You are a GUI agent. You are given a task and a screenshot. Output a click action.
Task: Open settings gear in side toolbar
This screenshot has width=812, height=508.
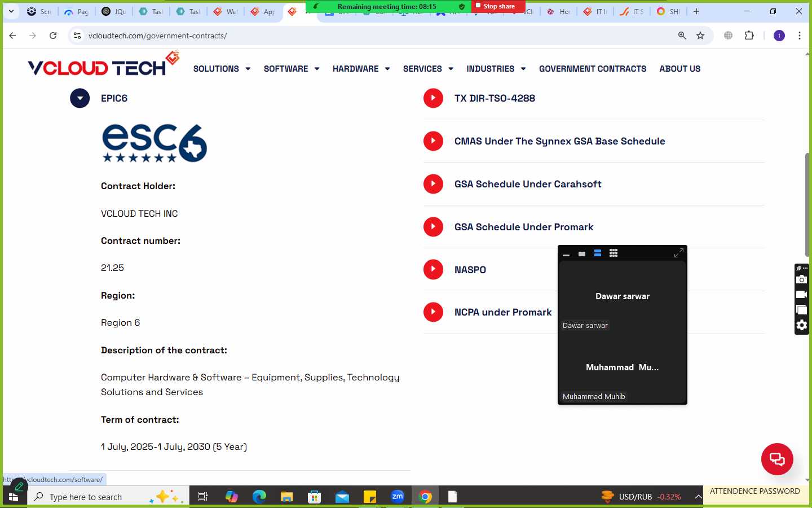(802, 325)
